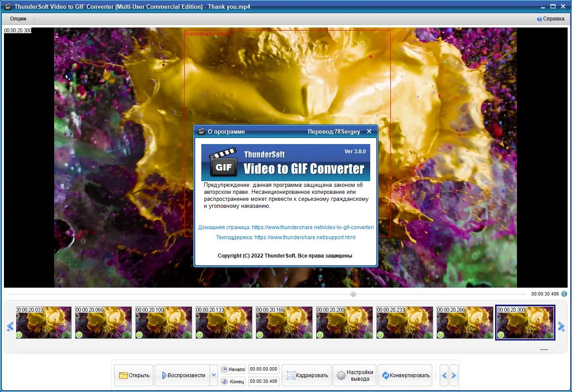Click the video seek slider handle
Viewport: 572px width, 392px height.
coord(353,294)
